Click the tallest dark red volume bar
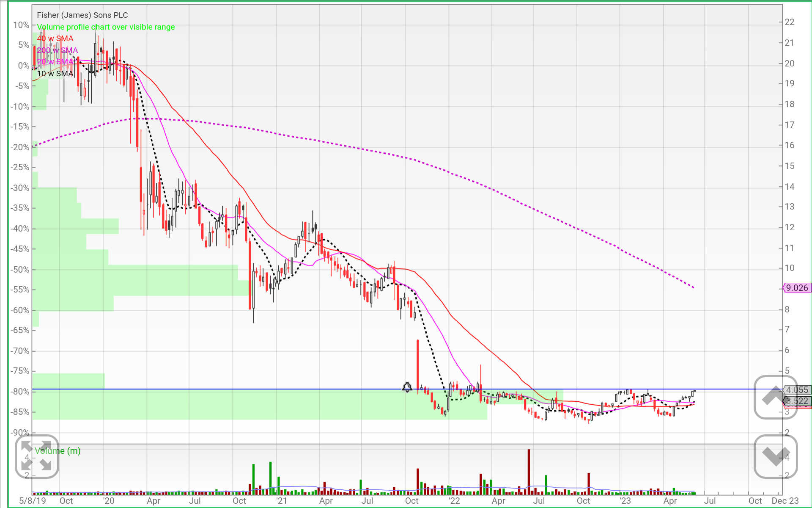Image resolution: width=812 pixels, height=508 pixels. [529, 472]
